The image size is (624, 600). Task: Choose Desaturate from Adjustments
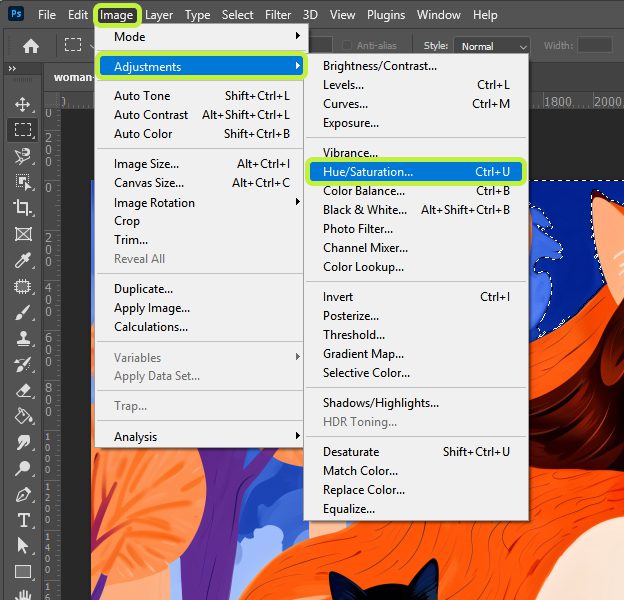[416, 452]
